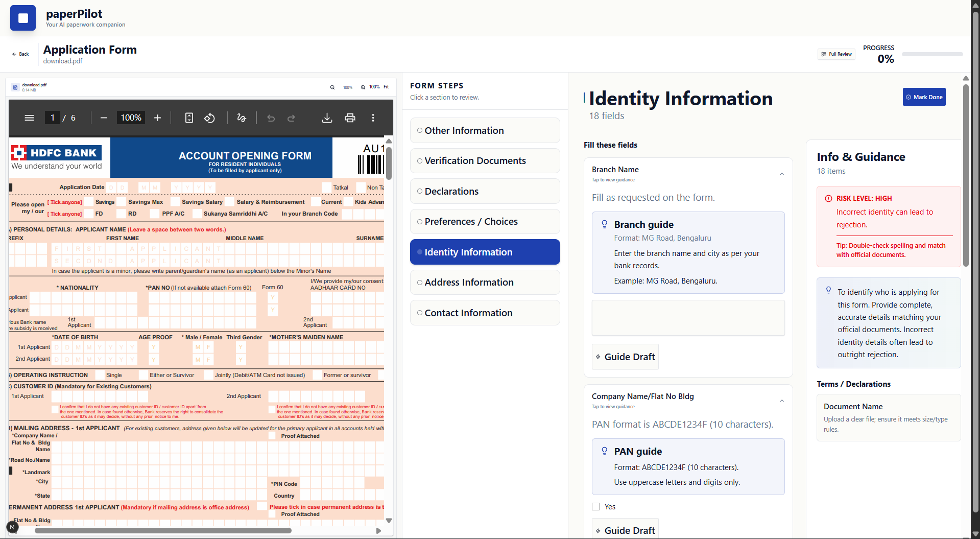Click the PDF zoom out minus icon

click(104, 118)
